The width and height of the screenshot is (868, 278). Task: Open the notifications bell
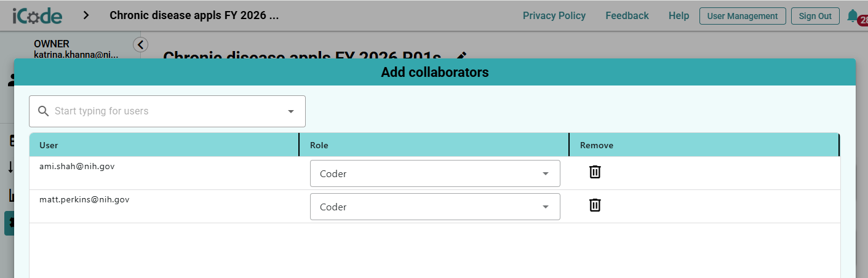coord(853,16)
